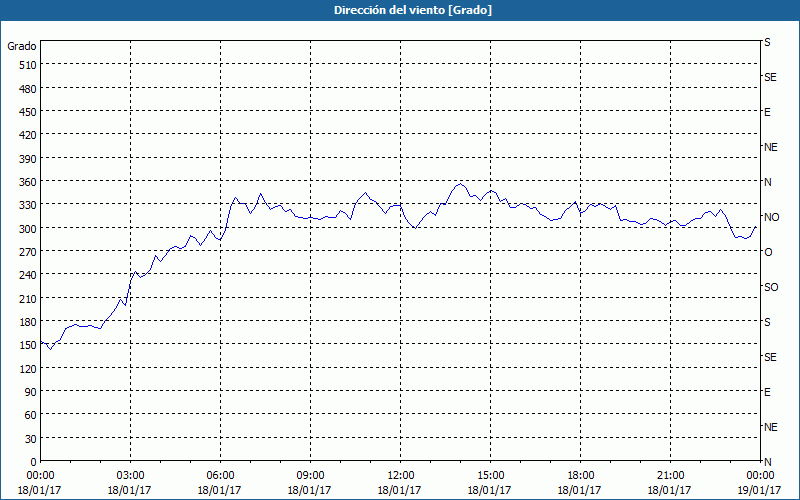The width and height of the screenshot is (800, 500).
Task: Select the 480 y-axis value
Action: click(x=29, y=89)
